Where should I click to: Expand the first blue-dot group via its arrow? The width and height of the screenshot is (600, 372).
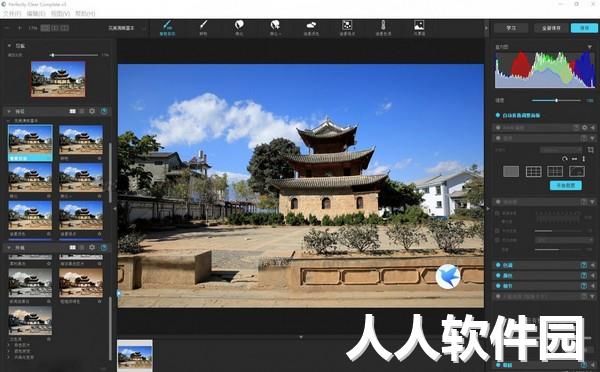coord(593,265)
